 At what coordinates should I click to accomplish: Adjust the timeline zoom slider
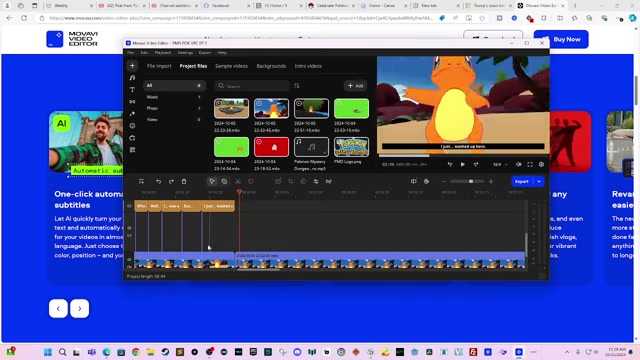coord(467,182)
